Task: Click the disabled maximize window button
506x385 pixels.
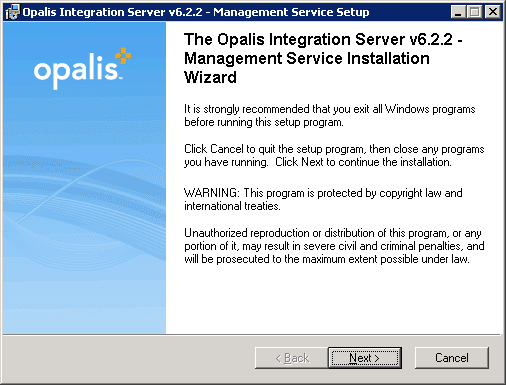Action: tap(474, 12)
